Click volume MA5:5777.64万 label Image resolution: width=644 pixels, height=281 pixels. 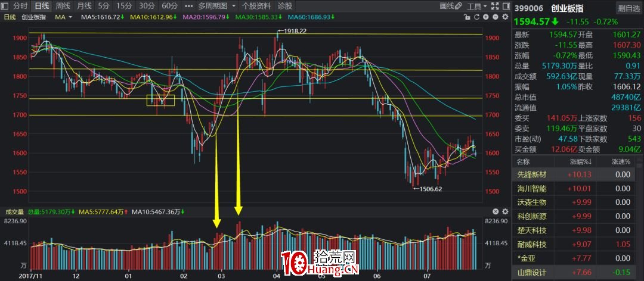coord(103,212)
